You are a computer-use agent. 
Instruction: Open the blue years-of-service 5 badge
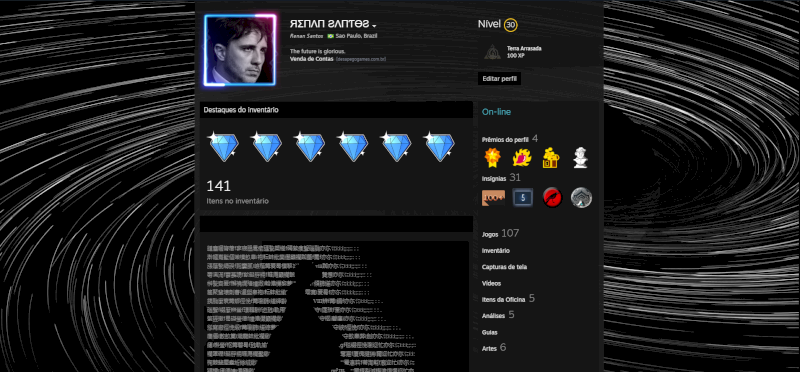click(x=523, y=197)
